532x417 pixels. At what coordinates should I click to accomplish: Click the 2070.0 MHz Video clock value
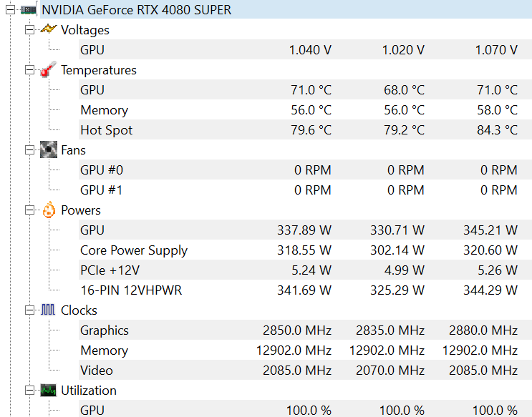390,370
